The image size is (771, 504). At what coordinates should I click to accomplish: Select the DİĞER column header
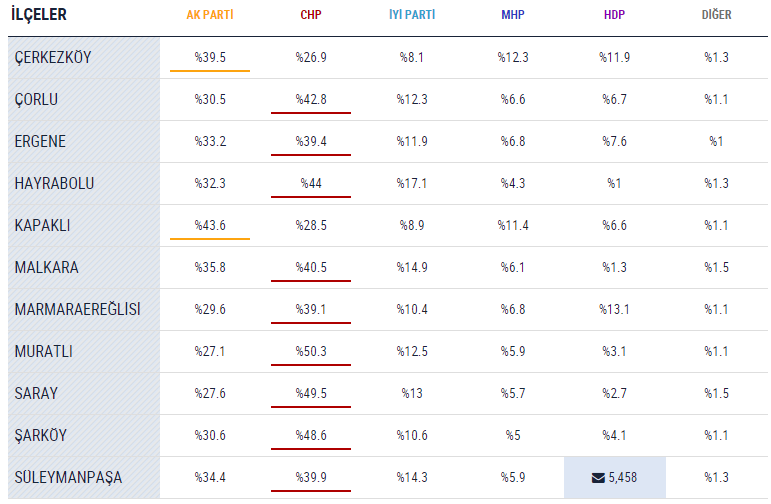click(x=716, y=16)
